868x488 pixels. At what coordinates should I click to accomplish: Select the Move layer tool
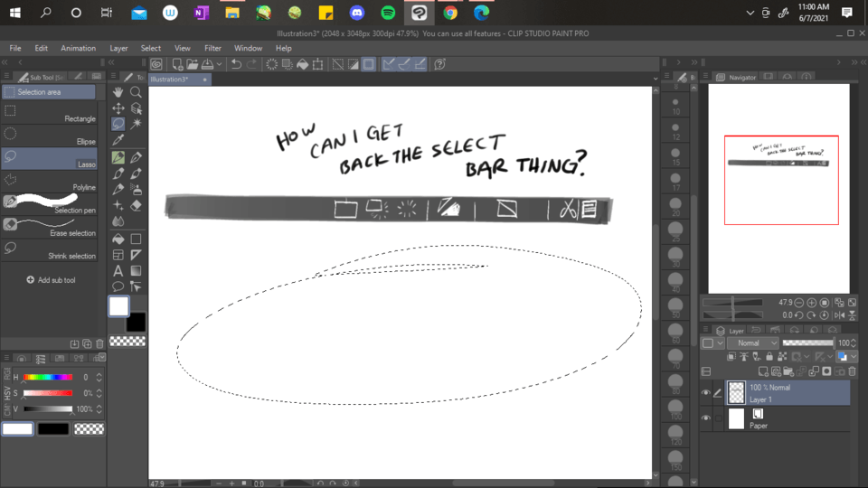pos(118,108)
